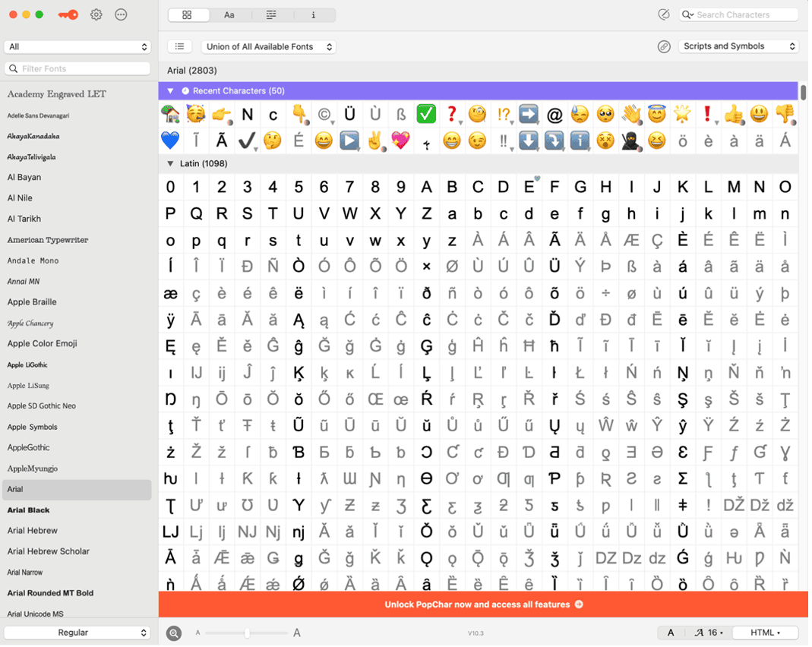Select the green check mark emoji
This screenshot has width=812, height=647.
(x=426, y=114)
